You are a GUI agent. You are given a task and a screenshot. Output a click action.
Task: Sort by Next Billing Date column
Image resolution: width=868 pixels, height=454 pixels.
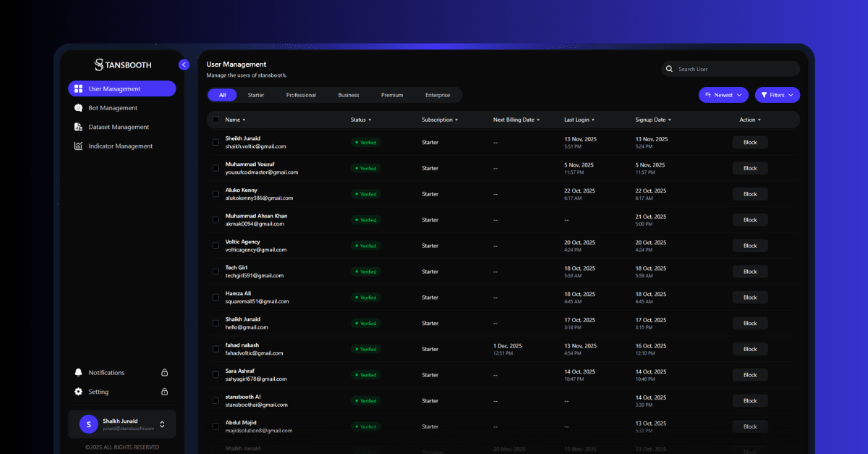pyautogui.click(x=516, y=119)
